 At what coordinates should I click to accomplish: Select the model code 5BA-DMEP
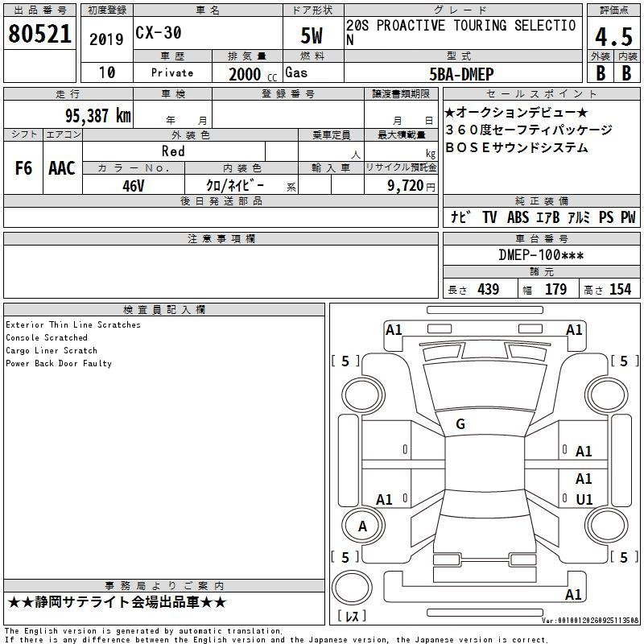(461, 74)
